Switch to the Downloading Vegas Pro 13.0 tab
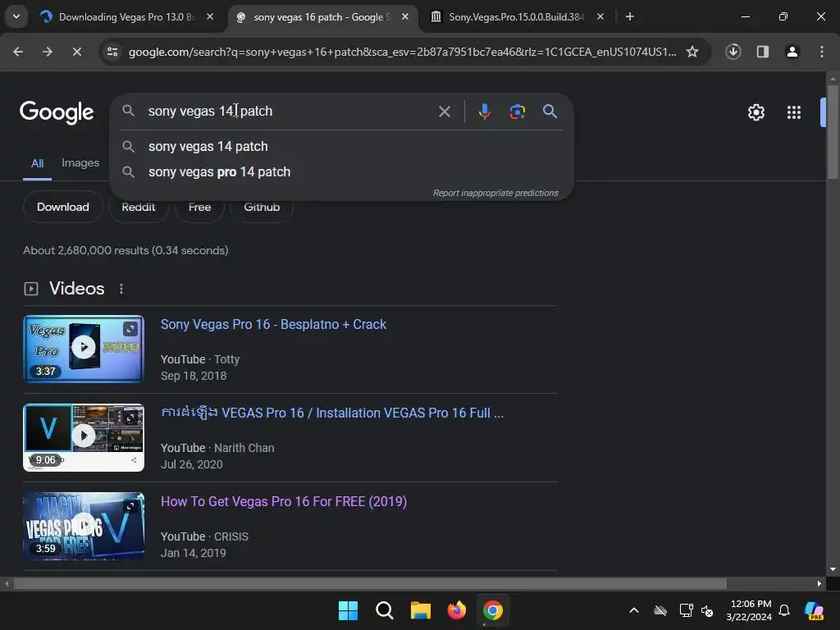 [127, 16]
